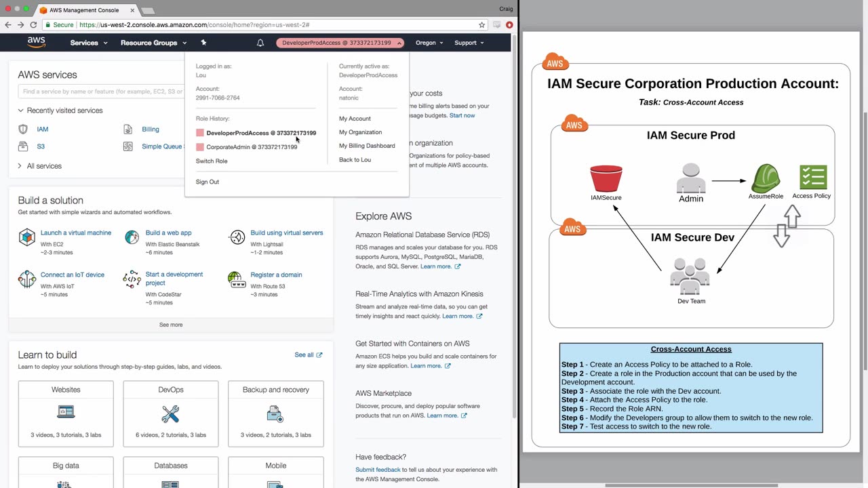Click Sign Out in account menu
868x488 pixels.
tap(208, 182)
